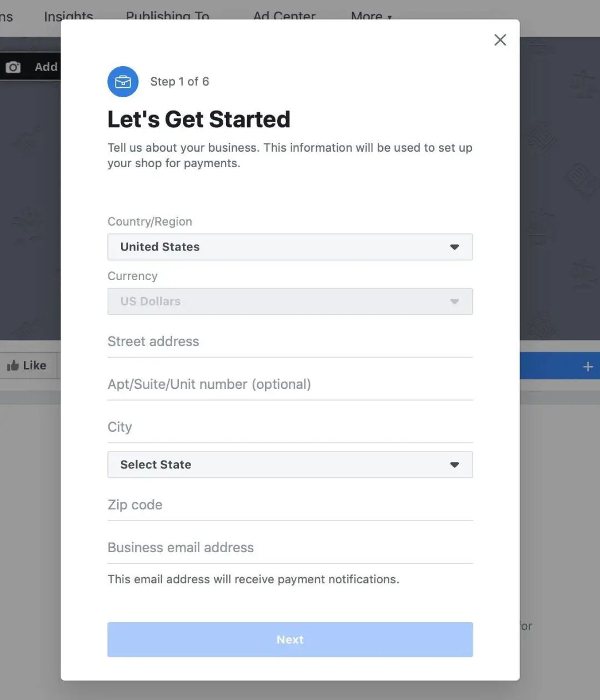The width and height of the screenshot is (600, 700).
Task: Click the thumbs-up icon on the Like button
Action: tap(14, 365)
